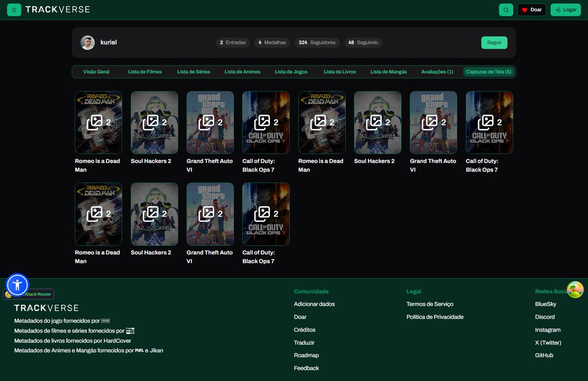Select the Capturas de Tela (5) tab
588x381 pixels.
tap(489, 71)
